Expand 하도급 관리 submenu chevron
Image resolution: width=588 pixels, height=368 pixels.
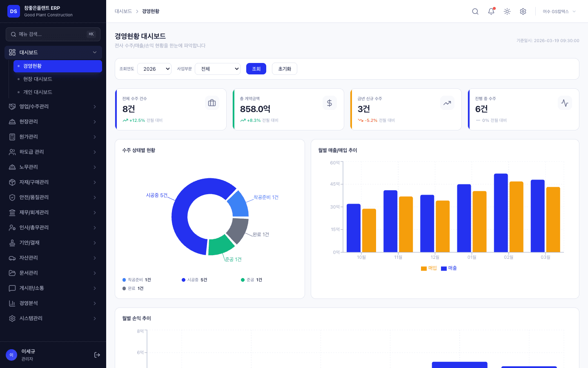click(x=95, y=152)
